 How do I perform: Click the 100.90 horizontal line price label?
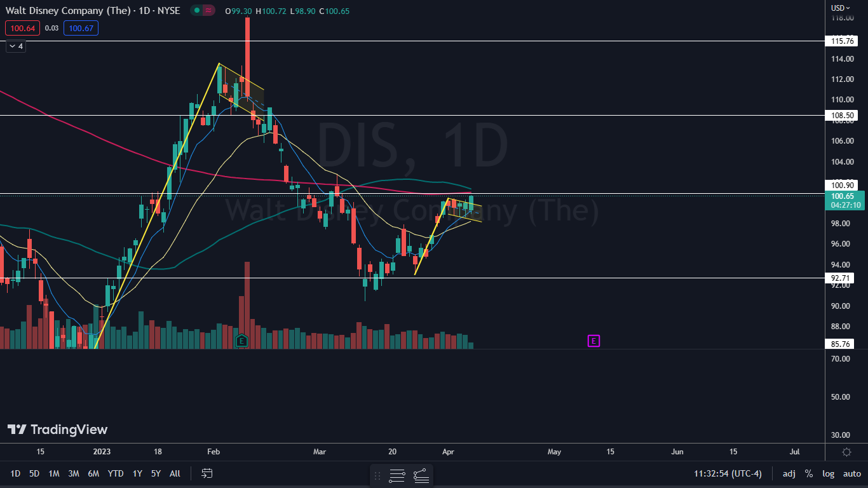click(841, 185)
